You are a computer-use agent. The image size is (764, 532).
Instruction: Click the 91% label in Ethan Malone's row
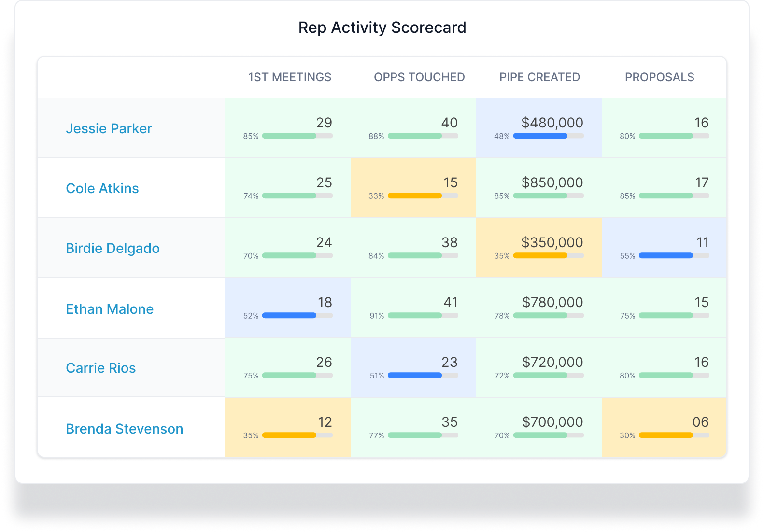click(x=377, y=316)
